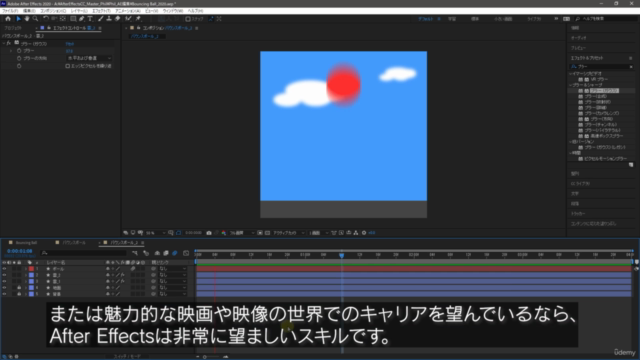Select the Roto Brush tool
The image size is (640, 360).
128,19
